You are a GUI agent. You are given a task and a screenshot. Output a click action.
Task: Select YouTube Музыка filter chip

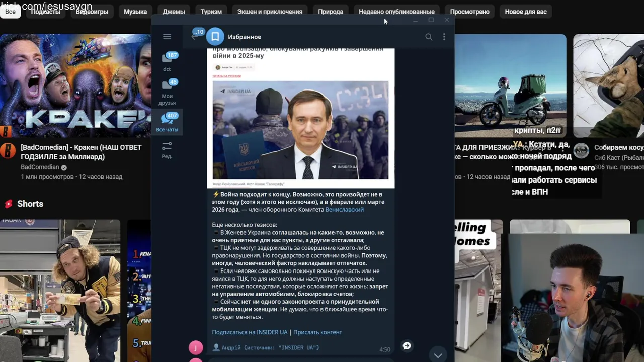point(135,12)
